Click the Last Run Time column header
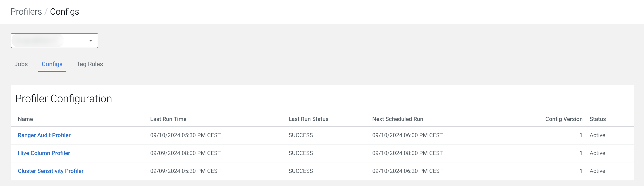Screen dimensions: 644x186 point(168,119)
